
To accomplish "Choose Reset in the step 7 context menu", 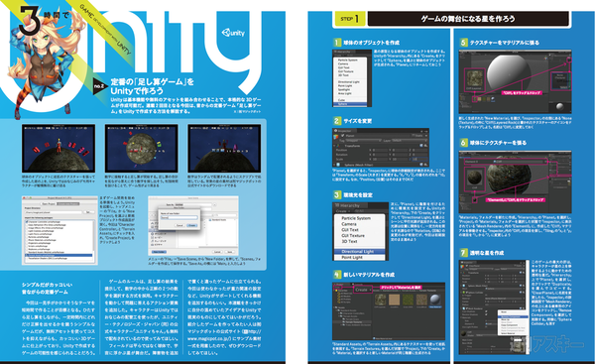I will point(513,311).
